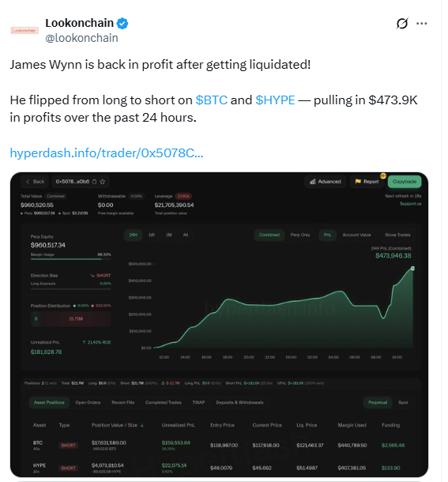Sort by Position Value / Size arrow
This screenshot has width=448, height=482.
142,425
